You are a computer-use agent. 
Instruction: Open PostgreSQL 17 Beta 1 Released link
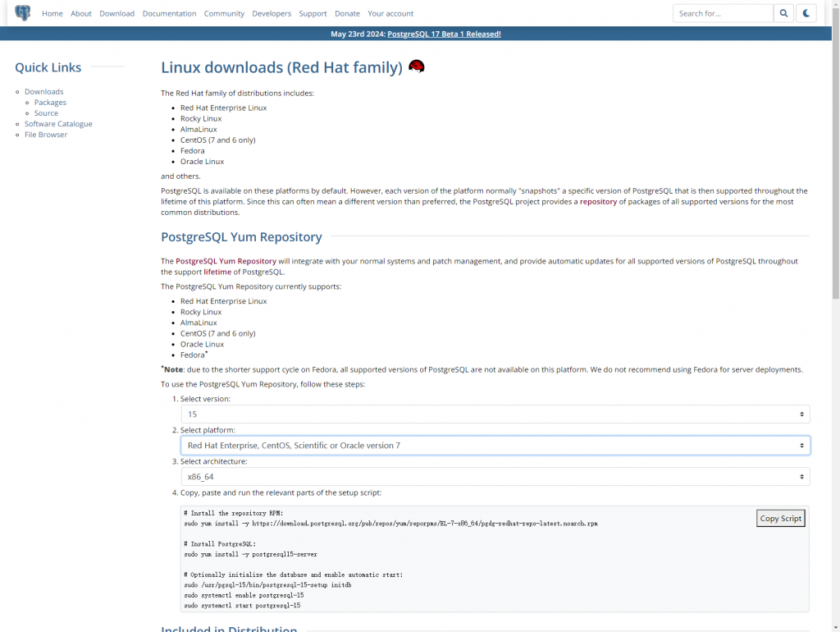pos(444,34)
